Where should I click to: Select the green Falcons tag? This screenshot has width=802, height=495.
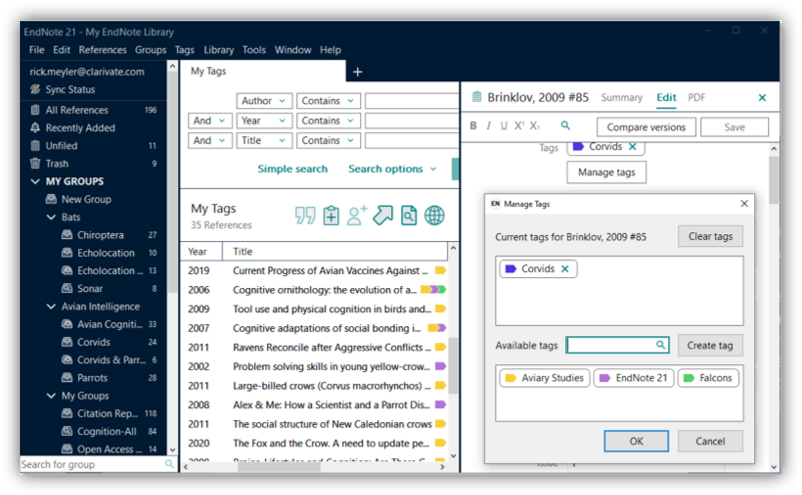tap(708, 378)
